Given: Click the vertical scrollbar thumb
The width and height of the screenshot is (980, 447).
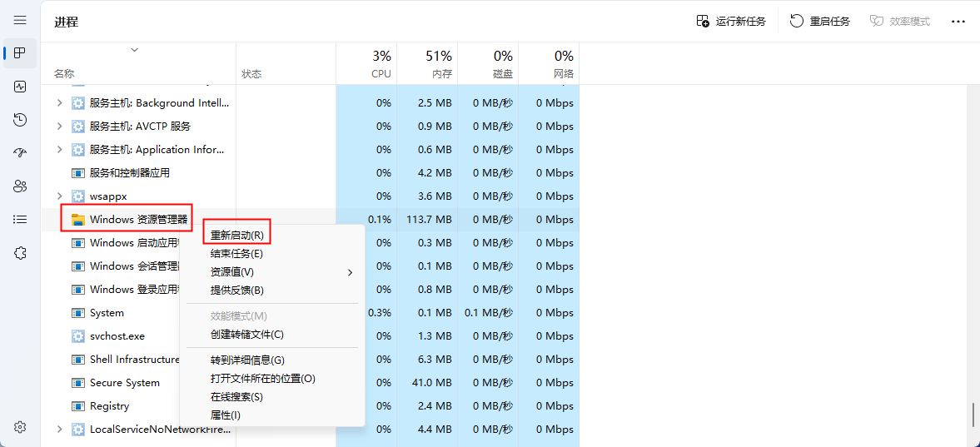Looking at the screenshot, I should click(973, 414).
